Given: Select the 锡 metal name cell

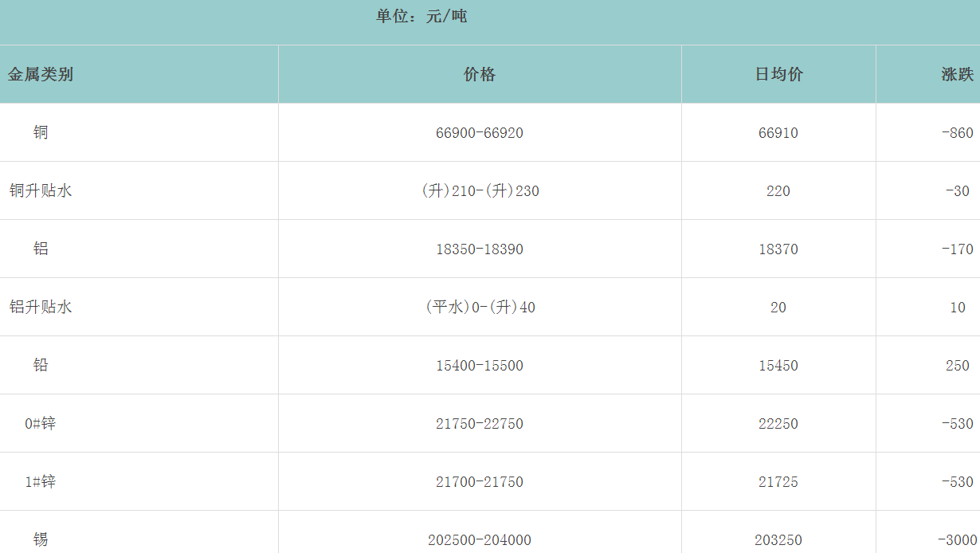Looking at the screenshot, I should point(41,539).
